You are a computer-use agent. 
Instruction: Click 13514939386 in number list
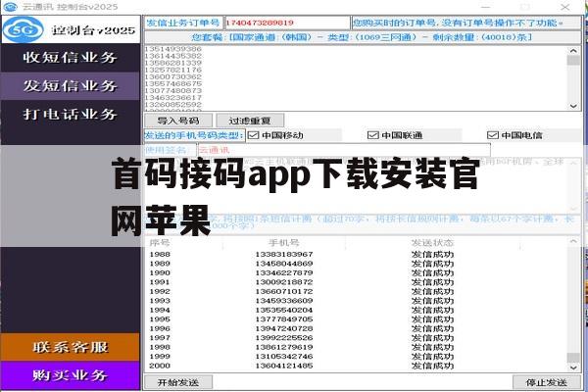pos(173,49)
